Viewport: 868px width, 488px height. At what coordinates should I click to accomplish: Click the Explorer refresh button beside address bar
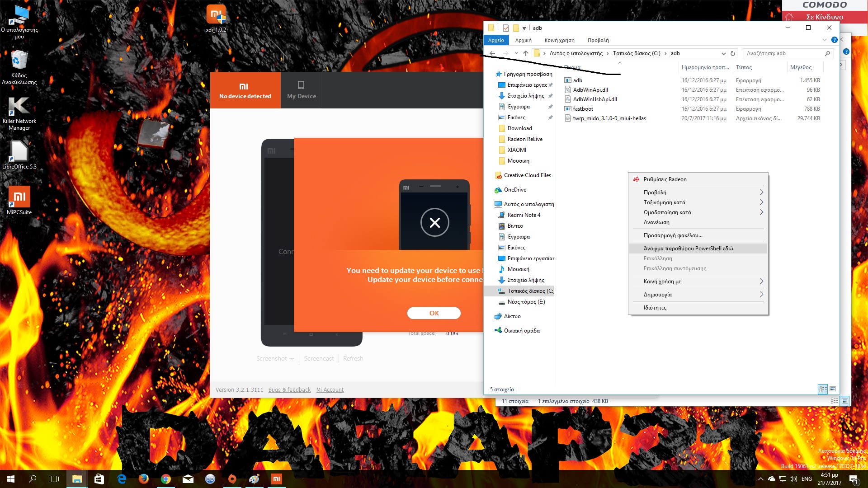733,53
